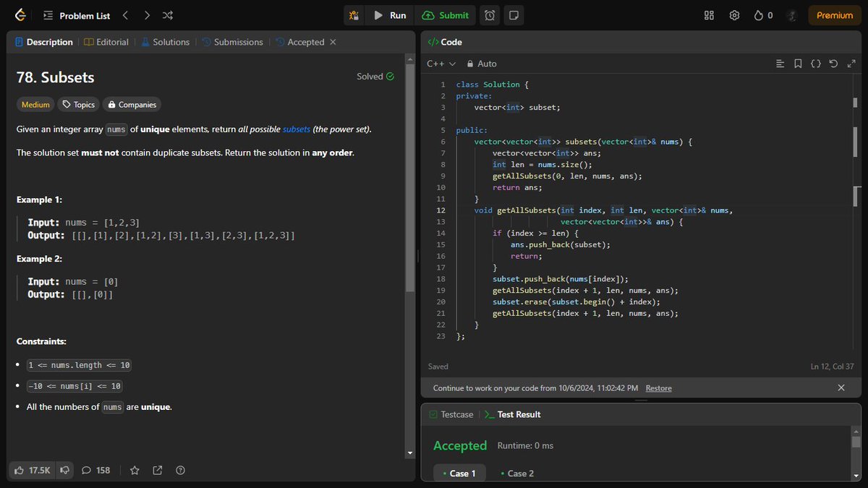868x488 pixels.
Task: Open the settings gear icon
Action: coord(734,15)
